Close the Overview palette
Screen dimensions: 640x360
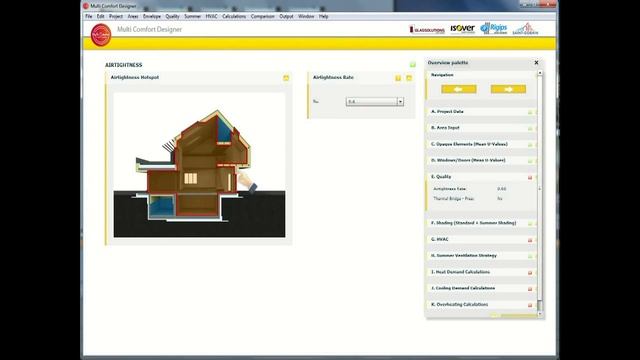pyautogui.click(x=536, y=62)
